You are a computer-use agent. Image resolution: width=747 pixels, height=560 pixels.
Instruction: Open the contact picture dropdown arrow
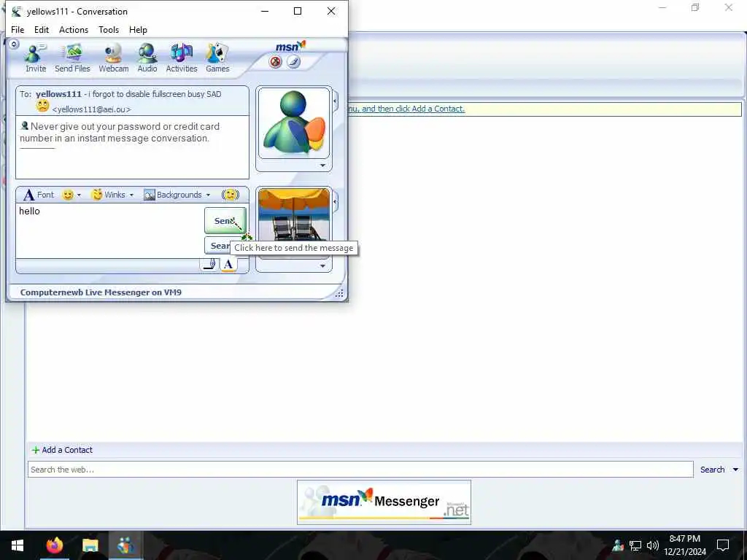tap(322, 166)
